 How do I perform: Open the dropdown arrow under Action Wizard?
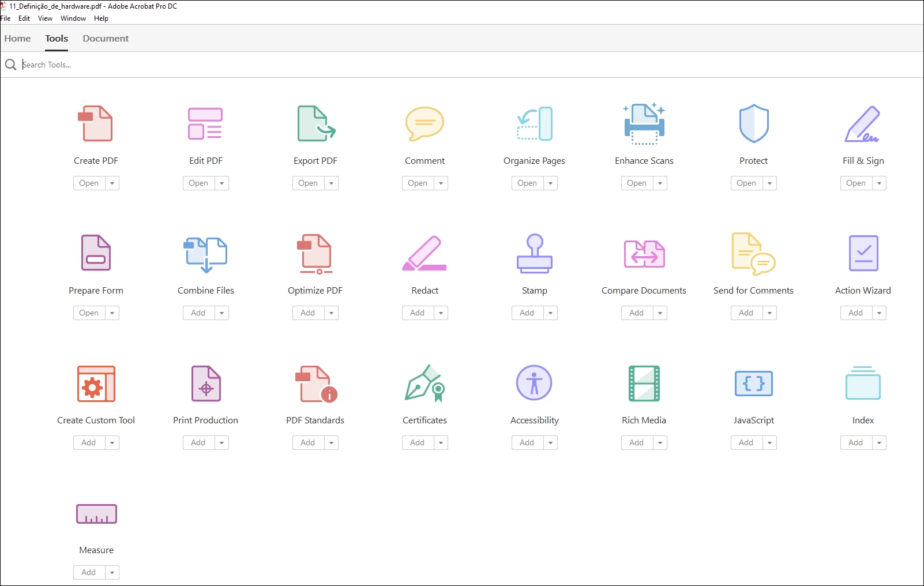pyautogui.click(x=879, y=313)
